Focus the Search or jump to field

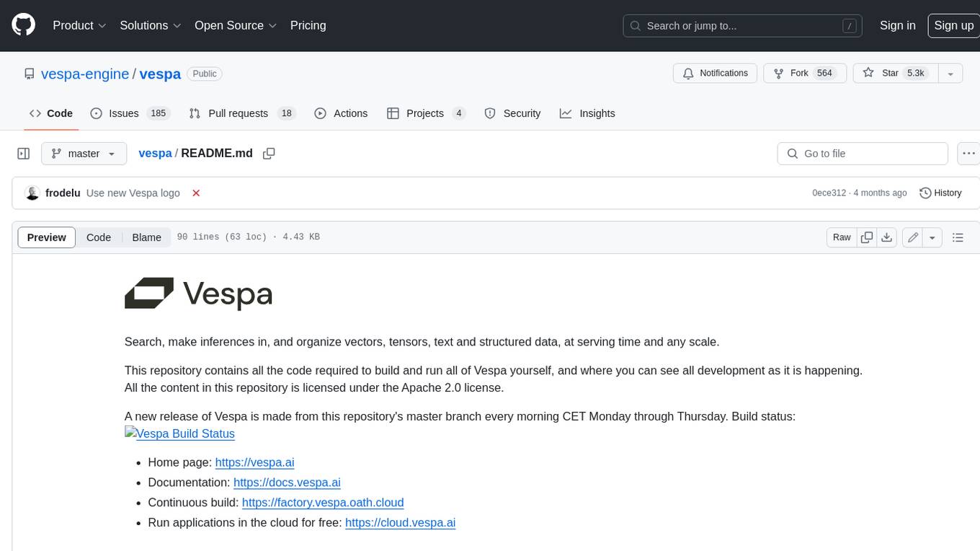point(744,26)
